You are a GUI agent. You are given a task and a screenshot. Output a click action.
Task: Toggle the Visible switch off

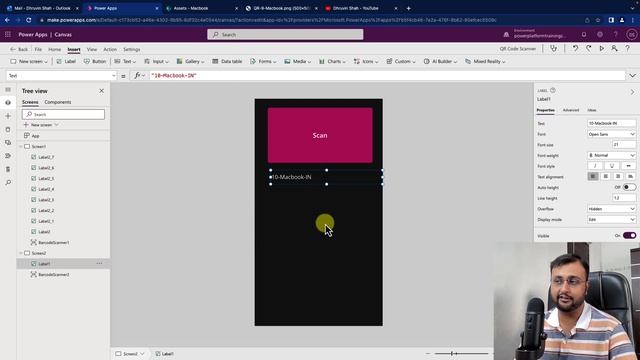[629, 236]
